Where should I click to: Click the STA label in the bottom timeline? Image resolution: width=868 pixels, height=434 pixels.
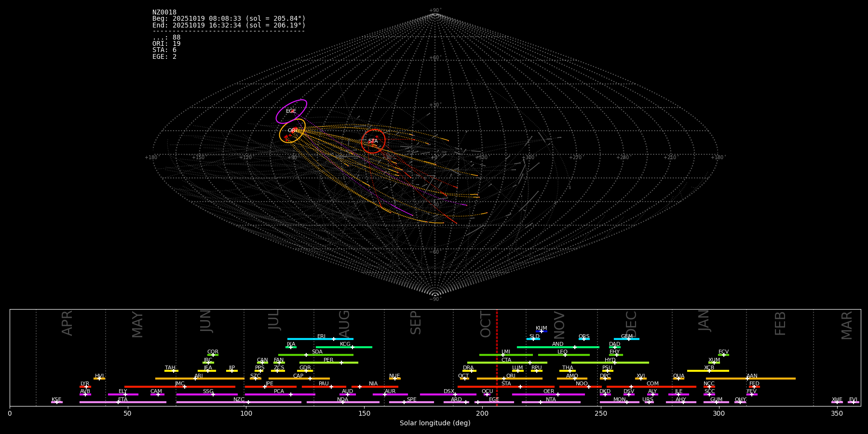point(506,384)
